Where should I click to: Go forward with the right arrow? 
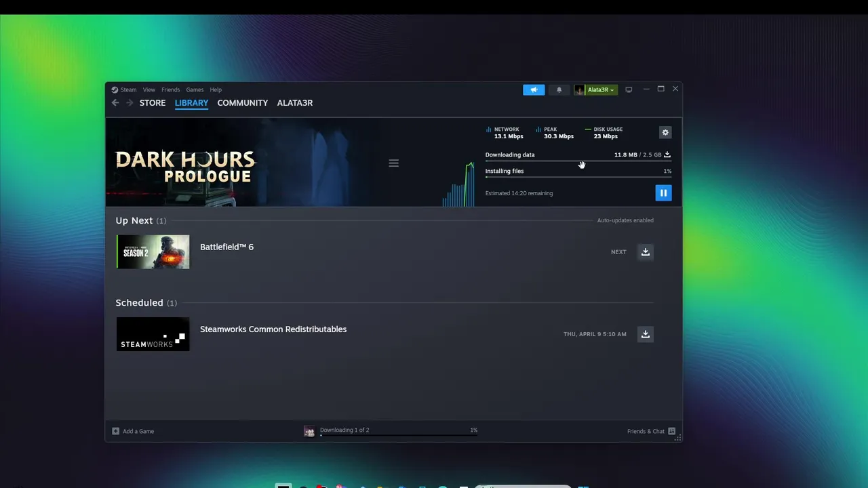coord(130,103)
